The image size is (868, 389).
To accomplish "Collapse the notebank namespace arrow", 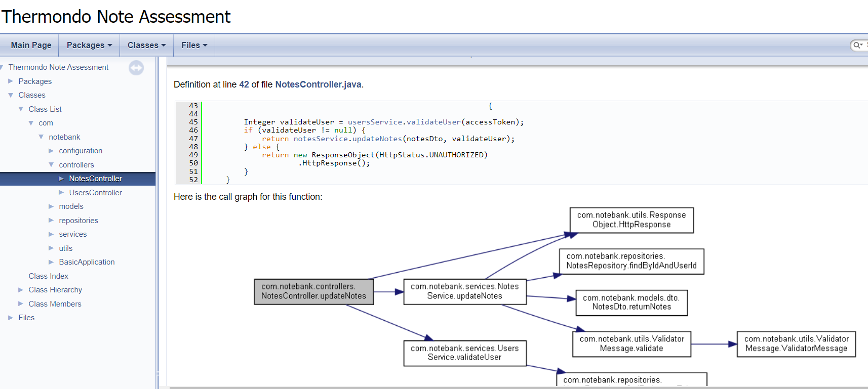I will coord(41,137).
